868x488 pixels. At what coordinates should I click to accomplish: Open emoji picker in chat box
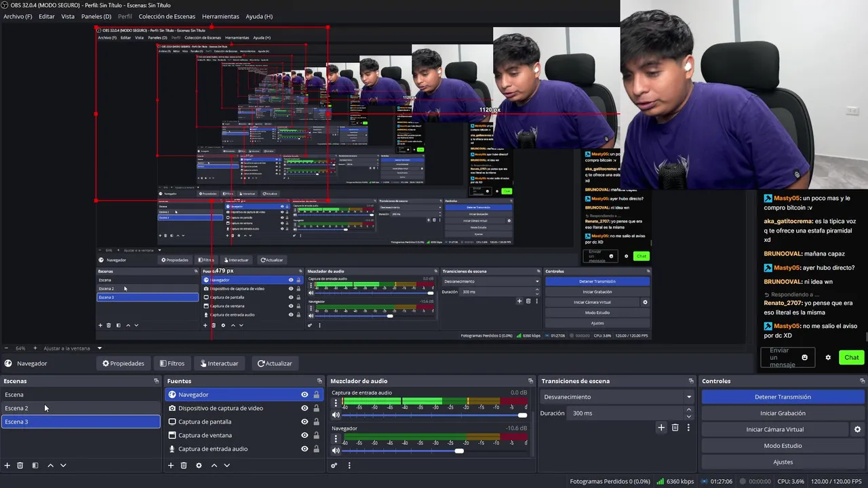click(805, 357)
